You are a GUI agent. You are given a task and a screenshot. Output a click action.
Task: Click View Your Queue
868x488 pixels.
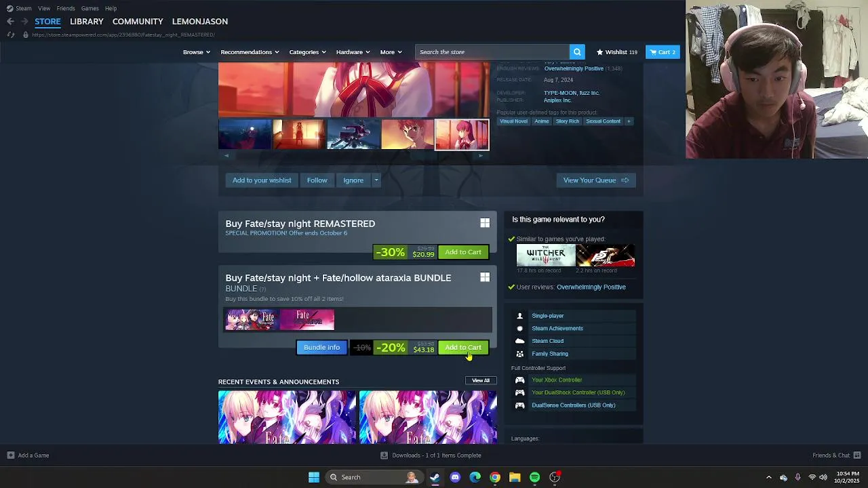pyautogui.click(x=596, y=180)
